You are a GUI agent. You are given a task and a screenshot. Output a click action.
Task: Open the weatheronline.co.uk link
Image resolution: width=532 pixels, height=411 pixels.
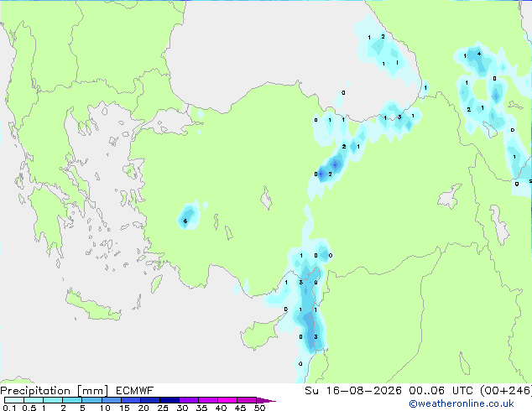[x=462, y=403]
